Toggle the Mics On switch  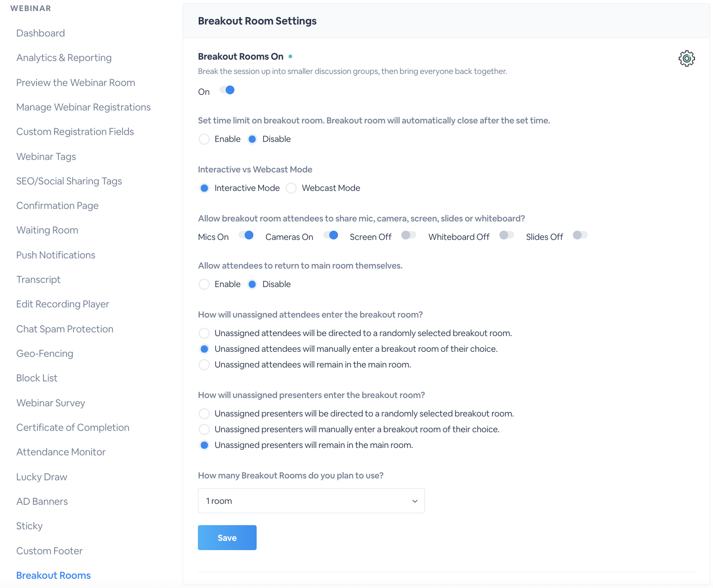point(246,235)
